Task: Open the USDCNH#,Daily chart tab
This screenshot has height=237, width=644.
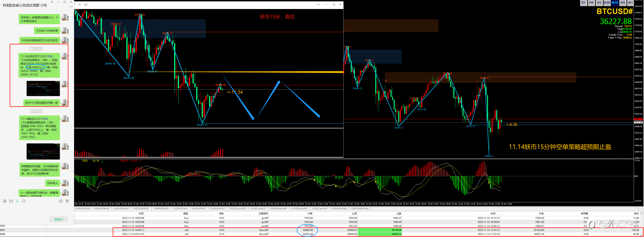Action: point(360,208)
